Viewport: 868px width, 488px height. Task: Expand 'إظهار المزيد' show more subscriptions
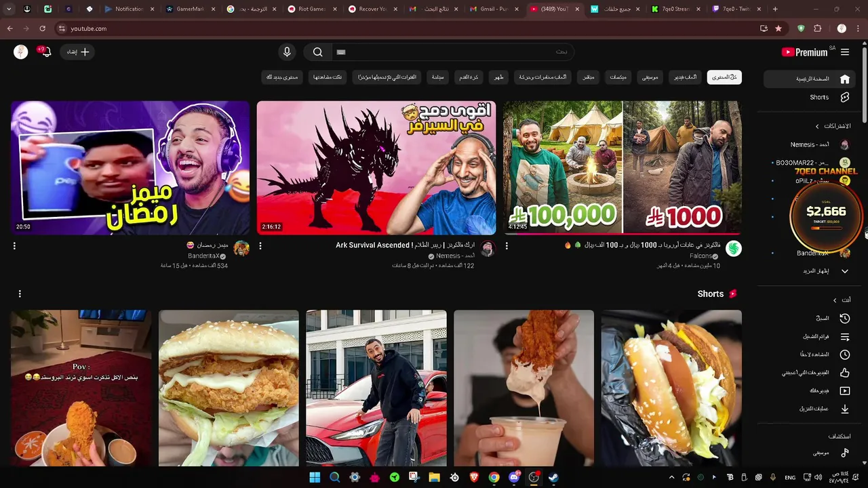810,271
